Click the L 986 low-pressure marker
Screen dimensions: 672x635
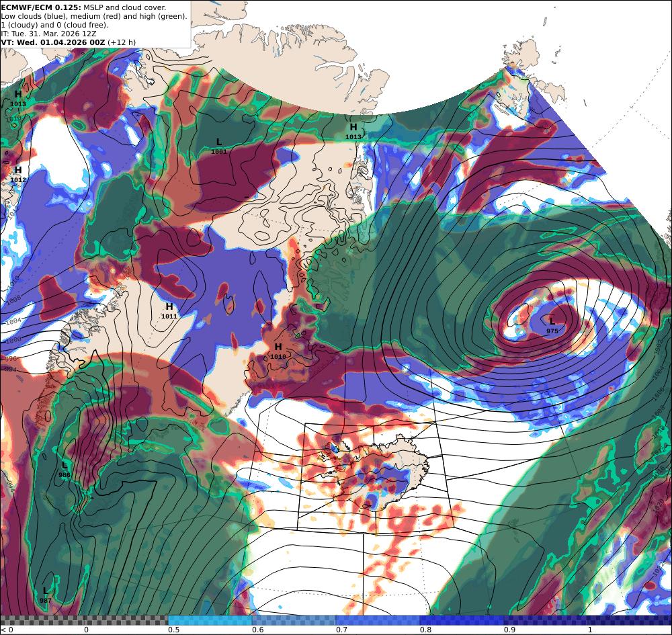(x=65, y=469)
